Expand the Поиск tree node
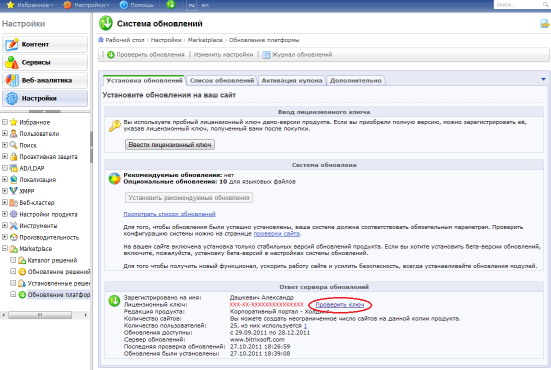551x370 pixels. pos(5,145)
